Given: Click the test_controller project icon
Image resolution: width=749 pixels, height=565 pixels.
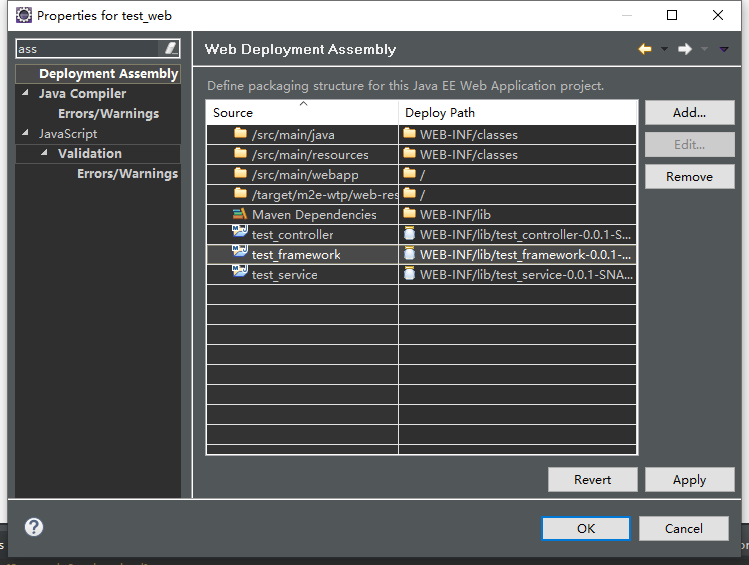Looking at the screenshot, I should pyautogui.click(x=240, y=231).
